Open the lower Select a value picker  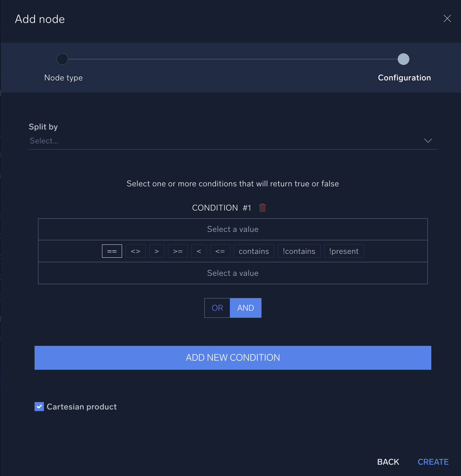coord(233,273)
